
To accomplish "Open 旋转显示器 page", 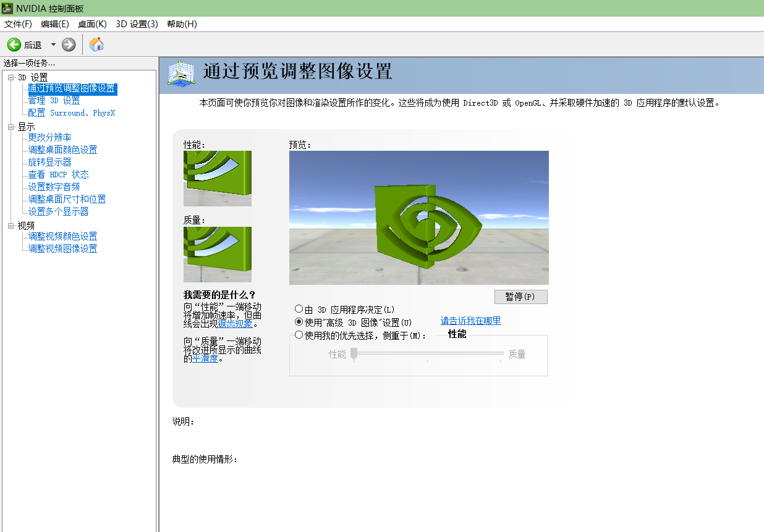I will [49, 162].
